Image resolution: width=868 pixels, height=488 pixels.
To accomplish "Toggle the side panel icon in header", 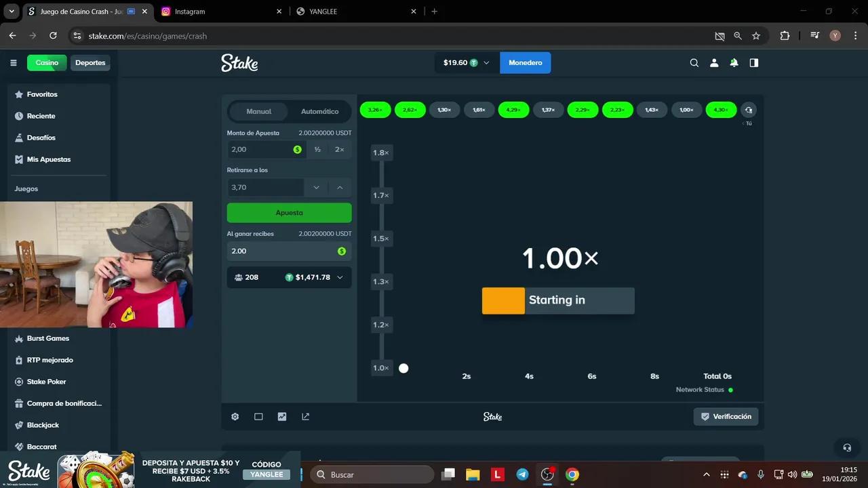I will coord(754,63).
